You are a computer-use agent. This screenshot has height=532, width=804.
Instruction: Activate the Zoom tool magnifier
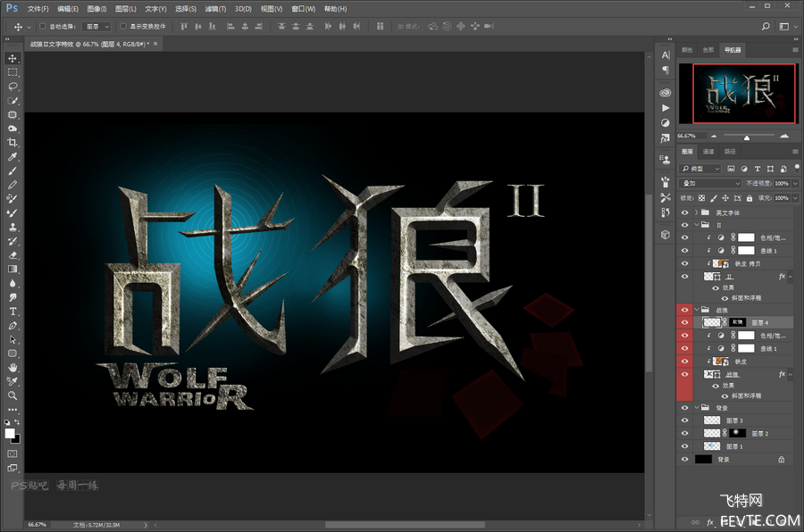pos(13,395)
